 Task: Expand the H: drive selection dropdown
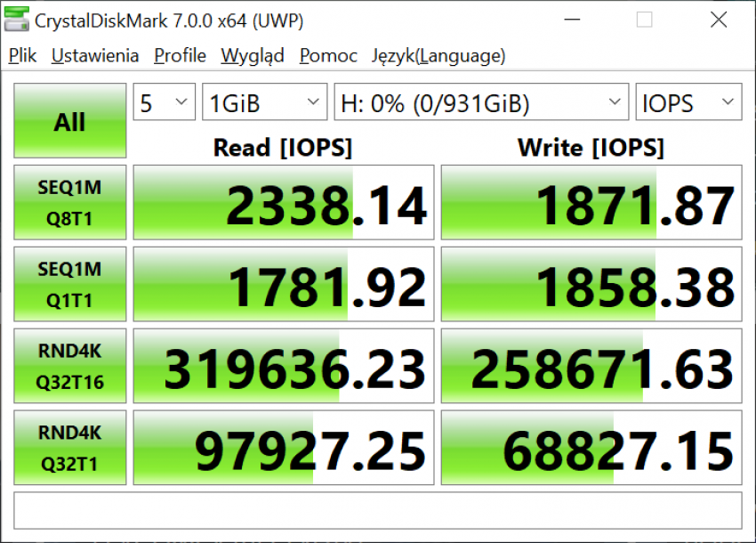coord(482,101)
